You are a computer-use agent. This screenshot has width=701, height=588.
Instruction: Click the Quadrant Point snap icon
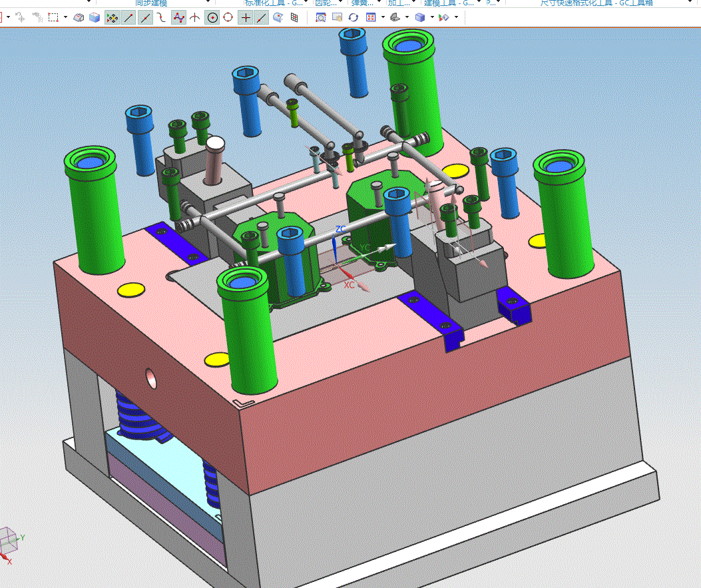pyautogui.click(x=228, y=18)
